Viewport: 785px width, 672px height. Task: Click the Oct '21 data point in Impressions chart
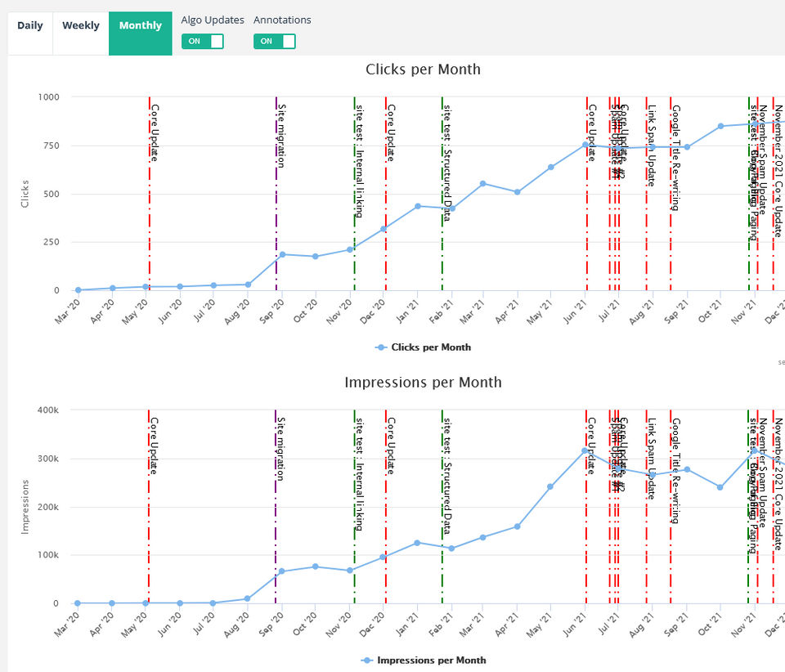pos(720,487)
